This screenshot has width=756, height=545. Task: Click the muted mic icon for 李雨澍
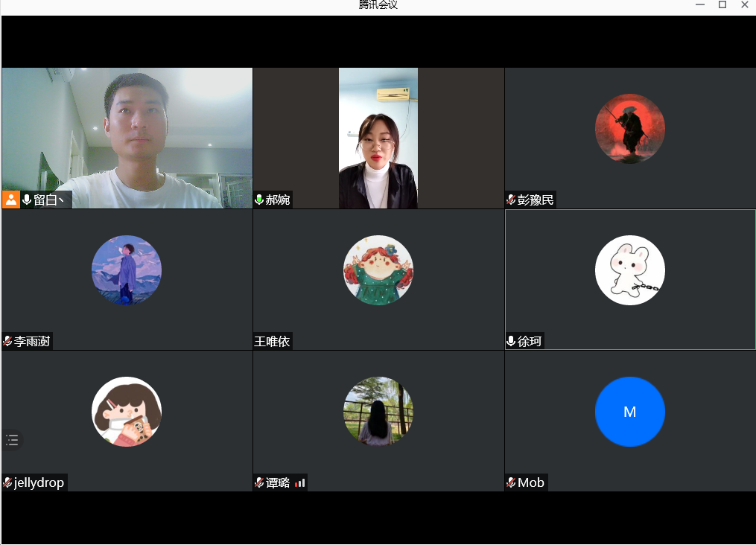[7, 341]
